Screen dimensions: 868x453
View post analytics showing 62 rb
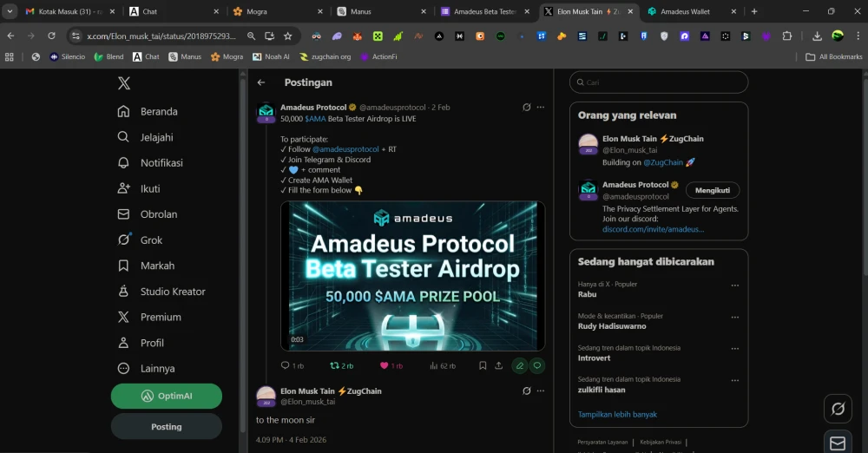[x=442, y=365]
